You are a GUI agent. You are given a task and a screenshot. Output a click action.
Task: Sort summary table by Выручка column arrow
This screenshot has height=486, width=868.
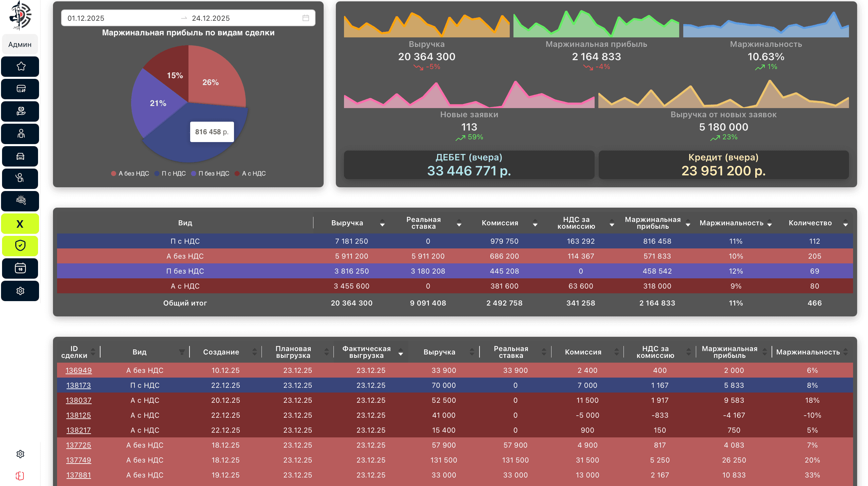(x=382, y=223)
